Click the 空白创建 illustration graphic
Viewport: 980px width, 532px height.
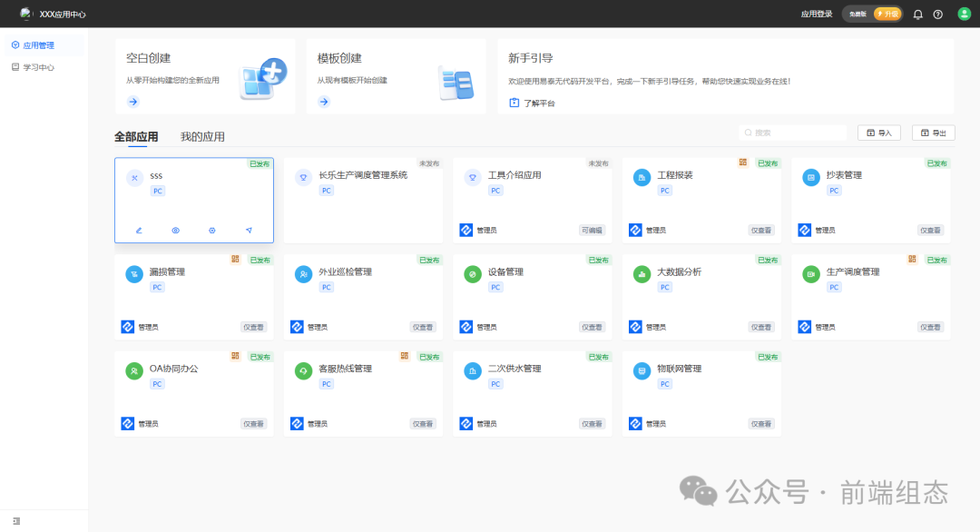coord(263,79)
